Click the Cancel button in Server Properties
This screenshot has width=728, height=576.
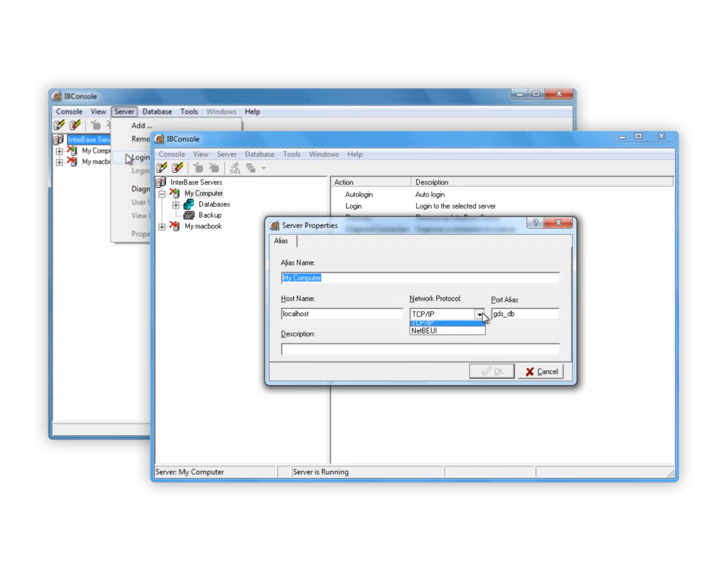point(541,371)
